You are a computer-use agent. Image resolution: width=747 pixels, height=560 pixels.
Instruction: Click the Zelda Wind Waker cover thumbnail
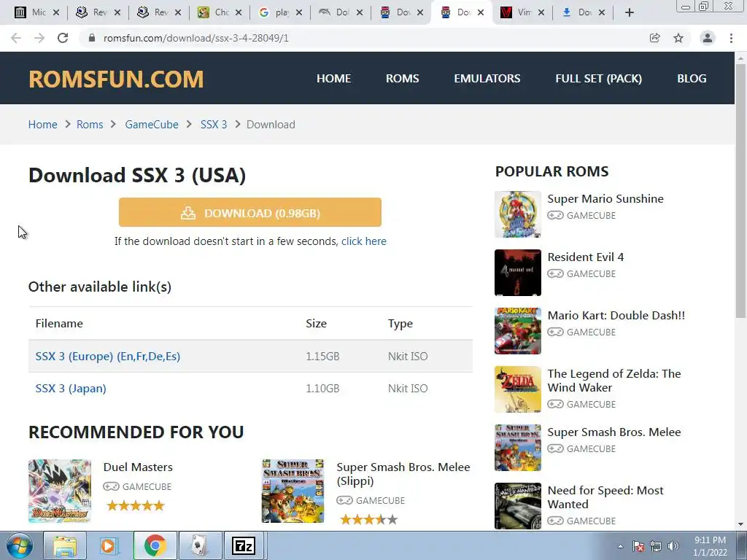518,389
